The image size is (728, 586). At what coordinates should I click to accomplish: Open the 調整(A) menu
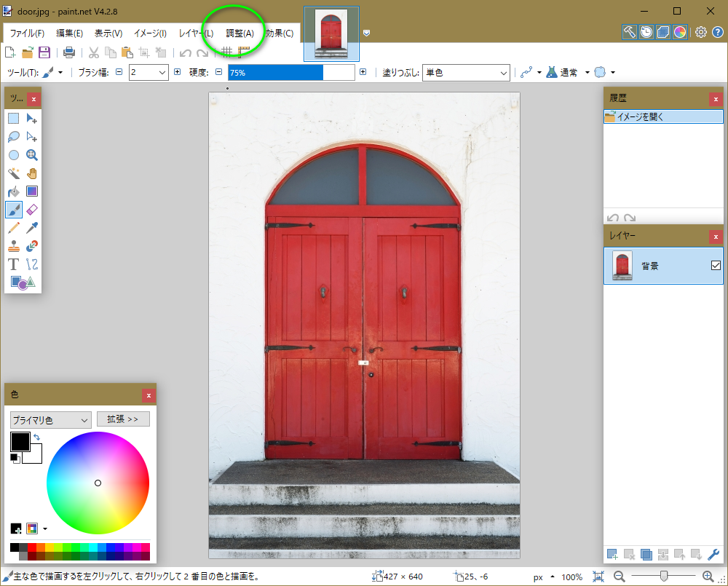(x=240, y=33)
